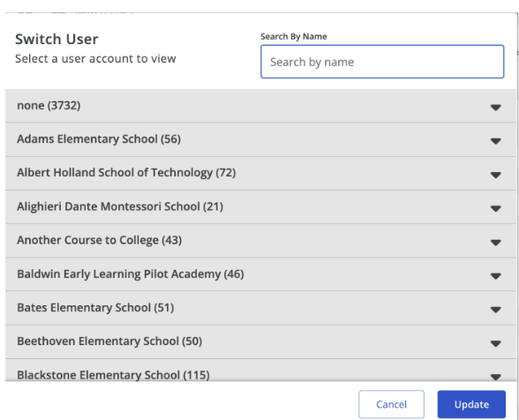Open Another Course to College (43) row
This screenshot has height=420, width=519.
(260, 241)
